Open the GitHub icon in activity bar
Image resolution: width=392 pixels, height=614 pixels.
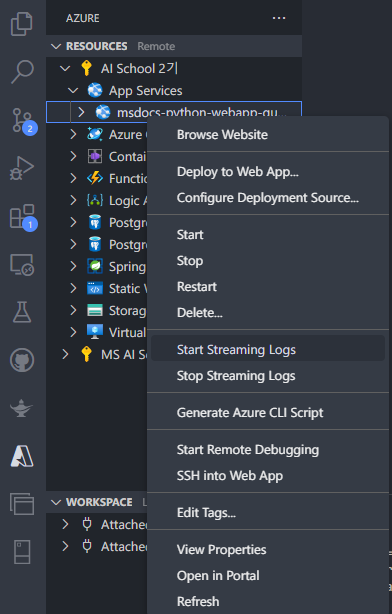pos(22,360)
